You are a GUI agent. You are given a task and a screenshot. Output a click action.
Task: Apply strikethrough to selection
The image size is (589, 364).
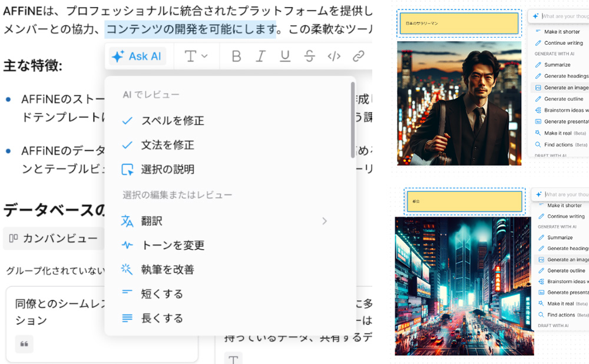click(310, 57)
